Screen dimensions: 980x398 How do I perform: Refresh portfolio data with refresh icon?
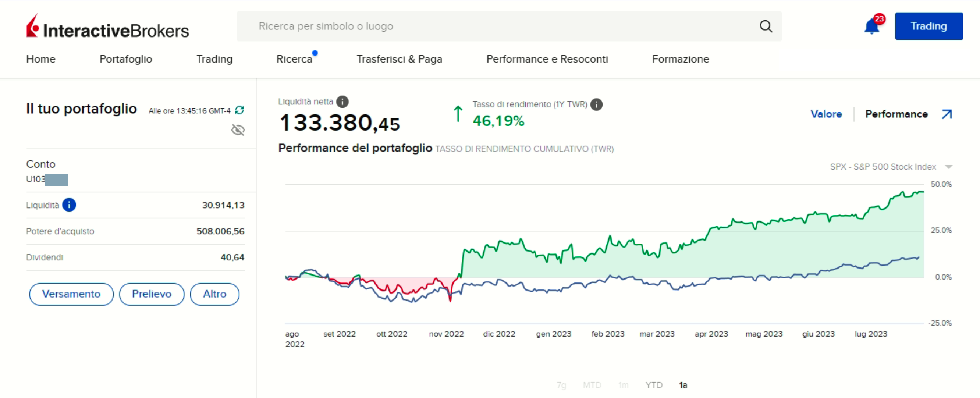(x=240, y=110)
